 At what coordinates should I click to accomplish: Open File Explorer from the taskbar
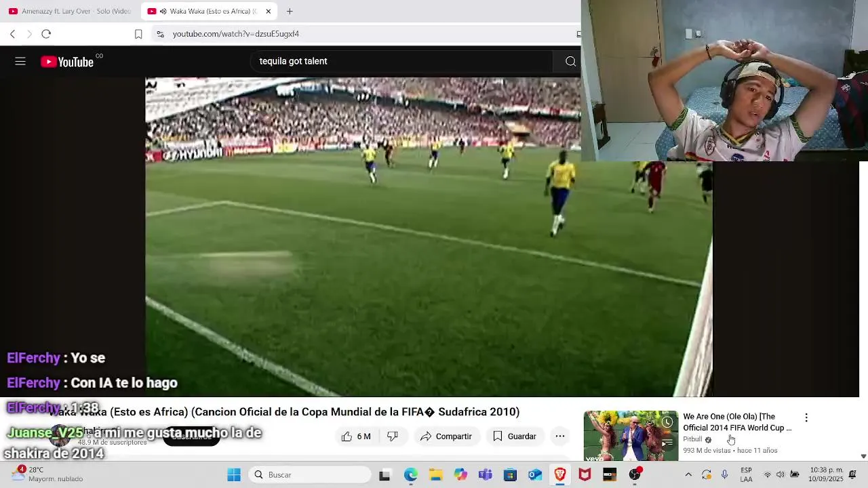point(435,475)
